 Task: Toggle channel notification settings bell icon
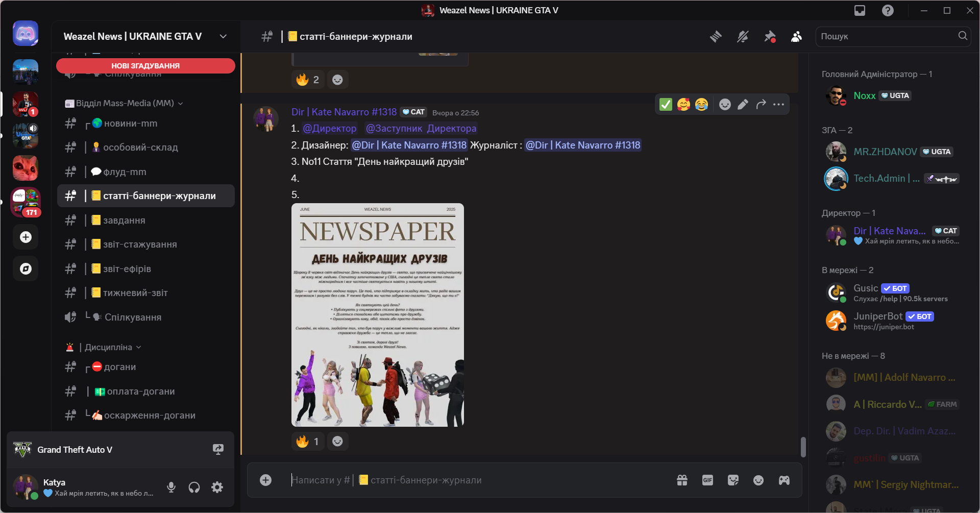(743, 36)
